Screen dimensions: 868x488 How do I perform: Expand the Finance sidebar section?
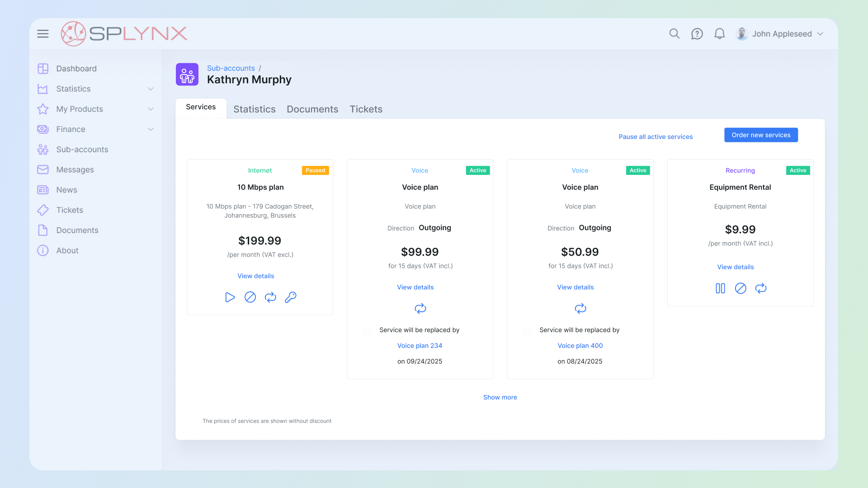150,129
